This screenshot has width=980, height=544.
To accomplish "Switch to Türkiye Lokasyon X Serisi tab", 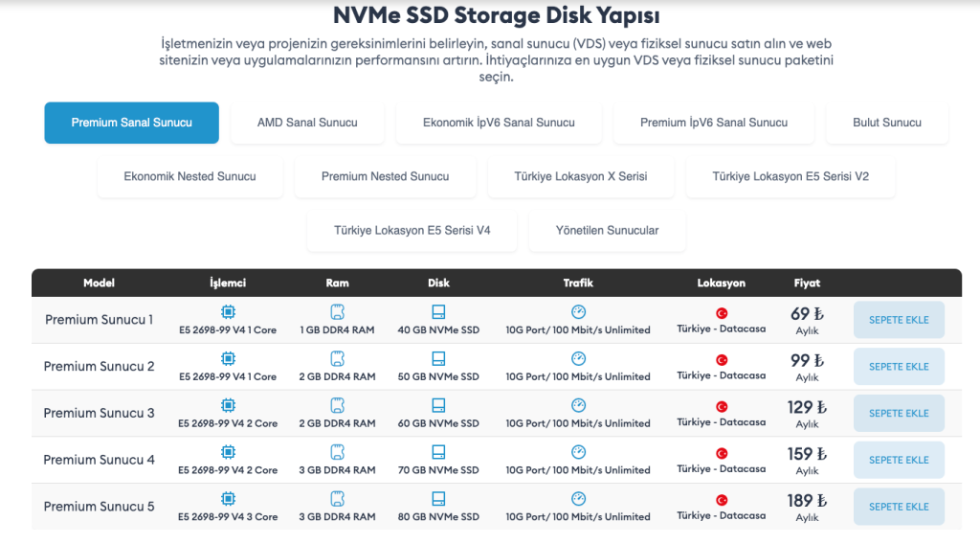I will click(x=581, y=176).
